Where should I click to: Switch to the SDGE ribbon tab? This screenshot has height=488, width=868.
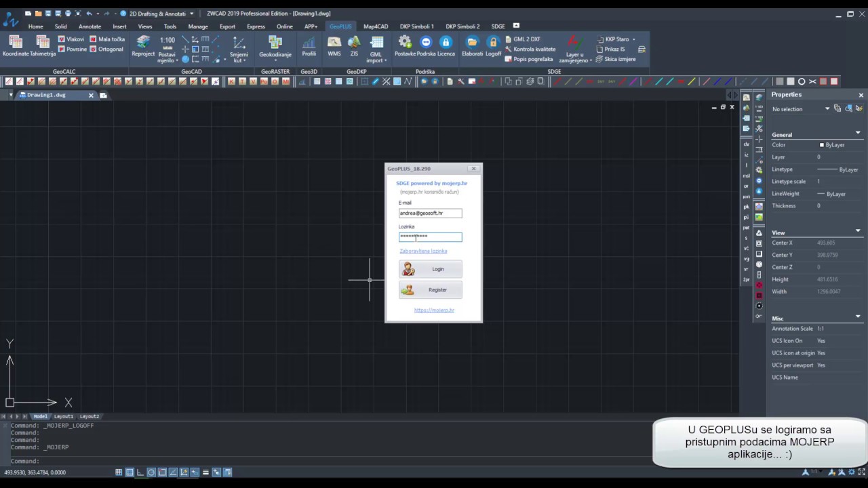[498, 26]
